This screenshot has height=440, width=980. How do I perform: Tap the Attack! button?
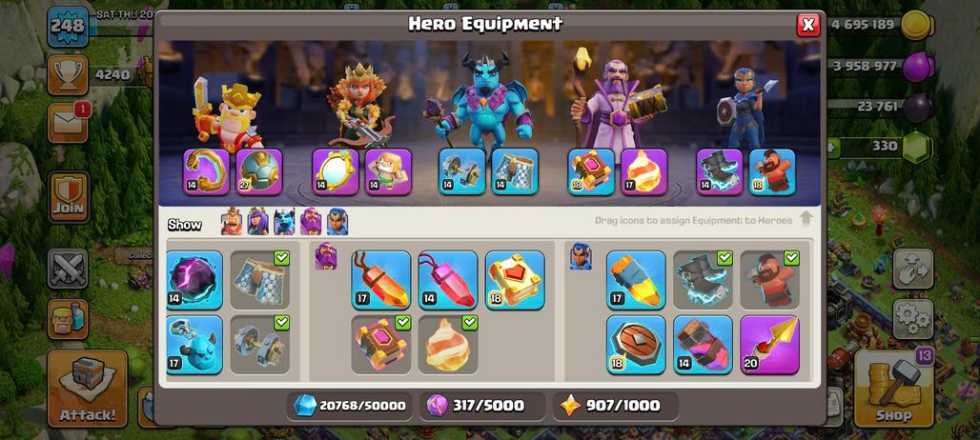tap(88, 389)
